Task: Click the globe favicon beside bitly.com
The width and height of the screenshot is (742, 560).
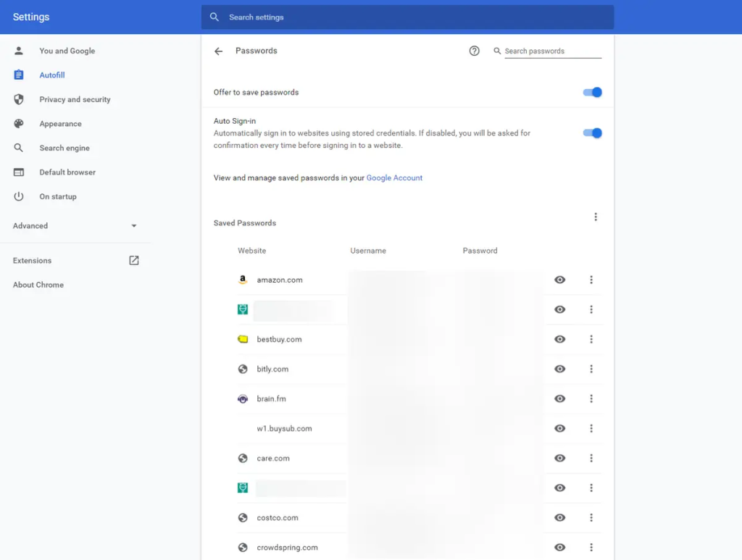Action: 243,369
